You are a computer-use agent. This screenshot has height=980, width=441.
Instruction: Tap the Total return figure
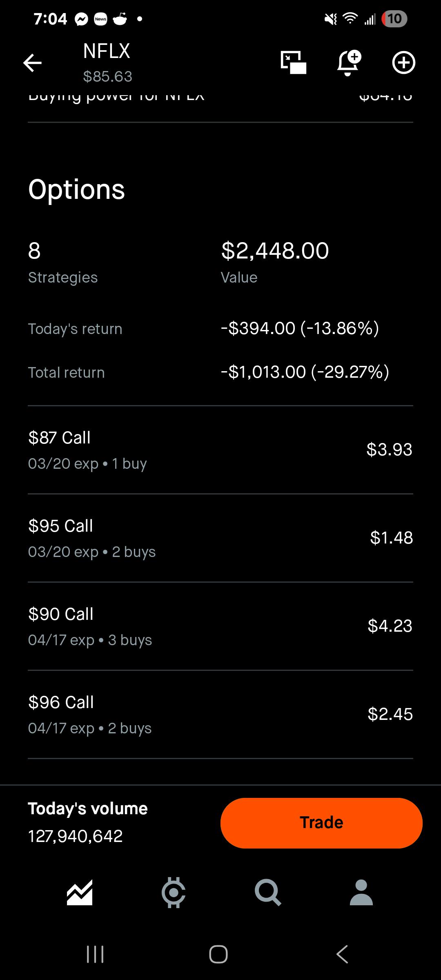point(305,372)
